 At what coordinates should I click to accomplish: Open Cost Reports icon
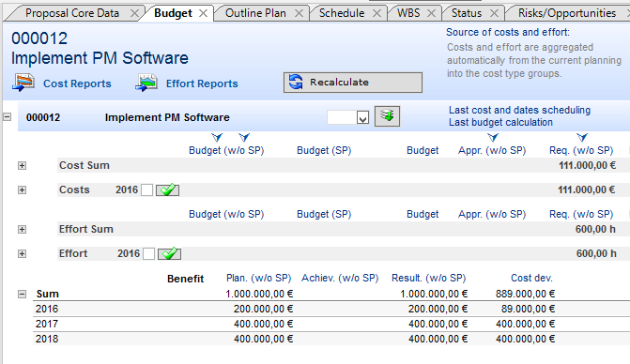click(23, 83)
